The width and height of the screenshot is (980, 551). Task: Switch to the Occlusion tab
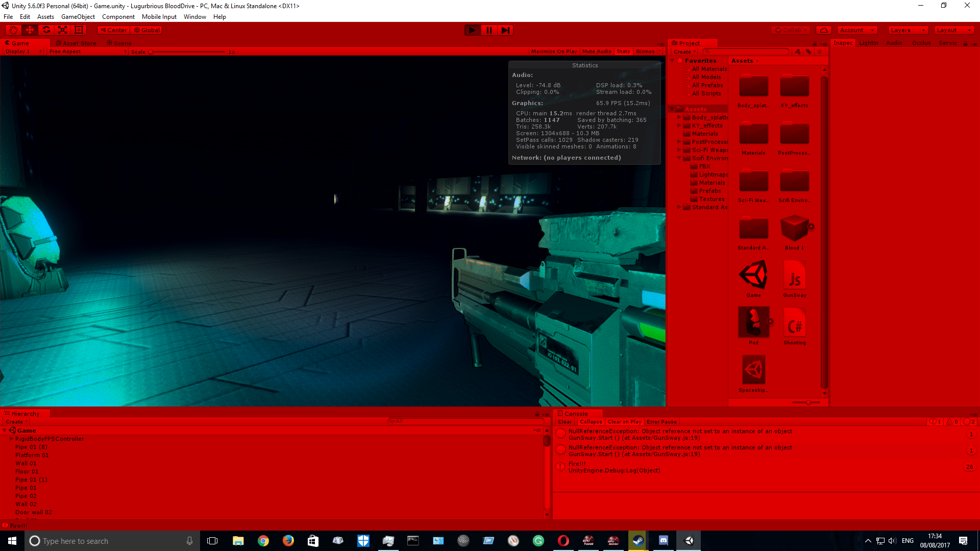coord(921,43)
